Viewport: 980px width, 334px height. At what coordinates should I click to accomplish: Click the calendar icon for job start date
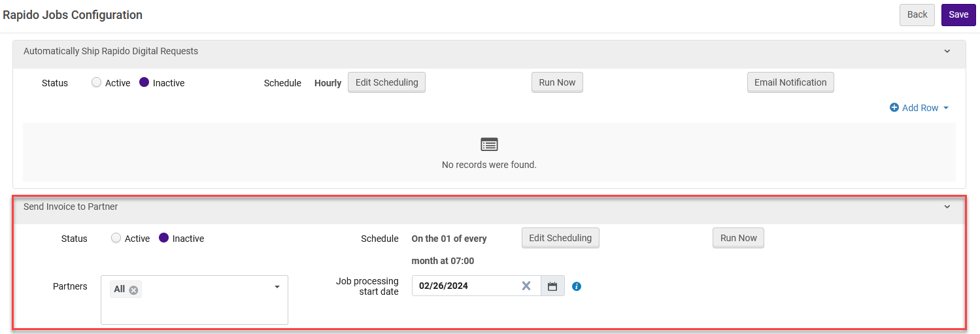[552, 286]
